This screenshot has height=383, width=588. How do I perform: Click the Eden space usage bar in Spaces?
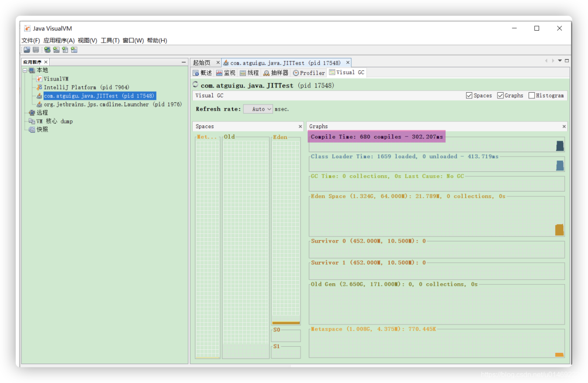[x=286, y=323]
